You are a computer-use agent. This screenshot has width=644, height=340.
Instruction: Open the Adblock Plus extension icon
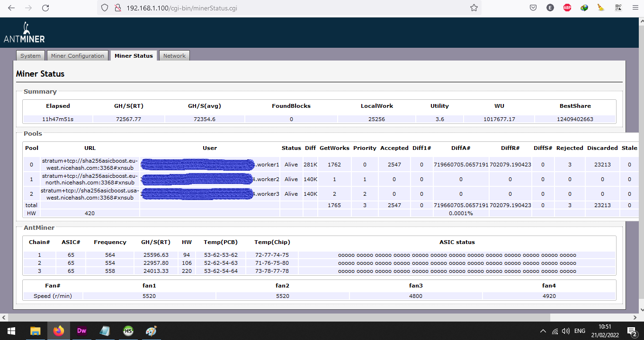567,8
